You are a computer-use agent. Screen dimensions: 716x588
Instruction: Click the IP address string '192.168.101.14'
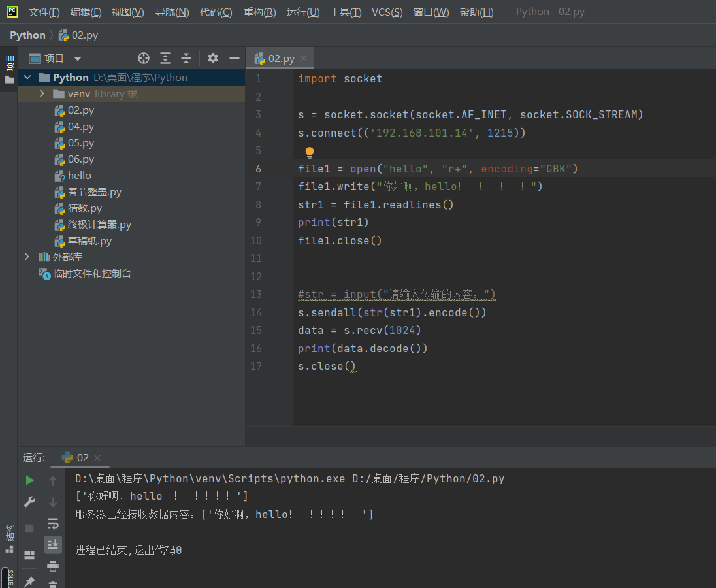(x=421, y=133)
